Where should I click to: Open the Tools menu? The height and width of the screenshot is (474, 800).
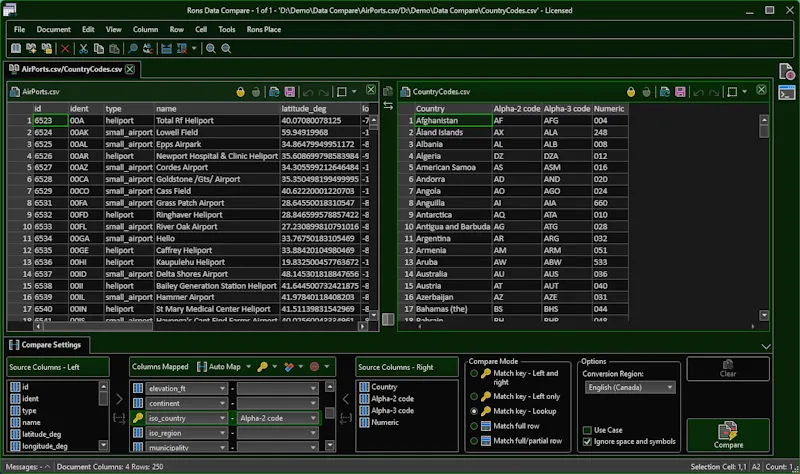(227, 30)
